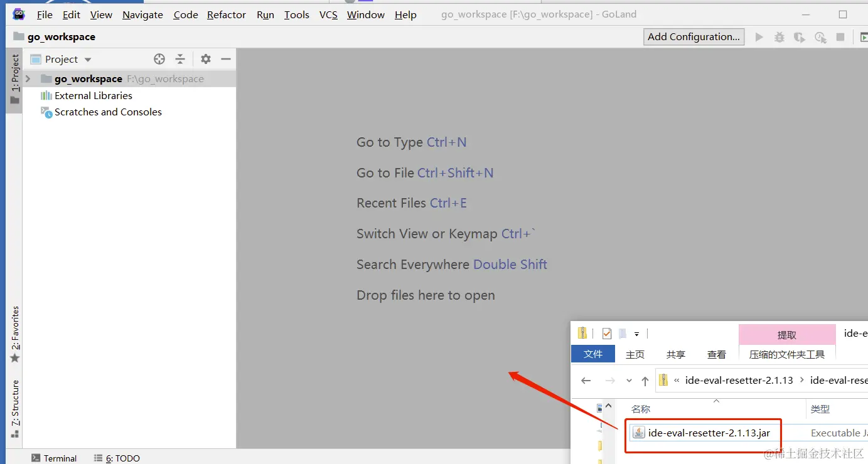
Task: Select ide-eval-resetter-2.1.13.jar file
Action: tap(709, 433)
